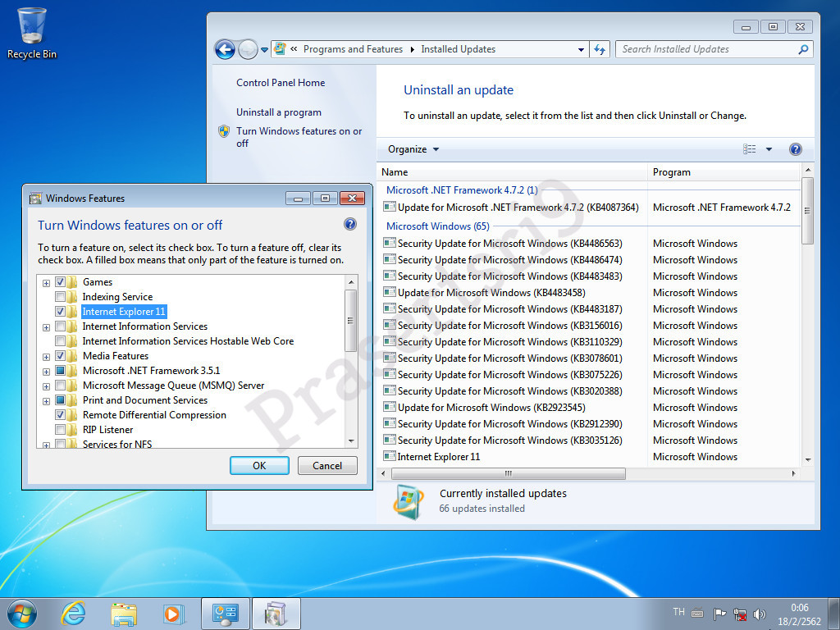Click the Refresh button beside address bar
840x630 pixels.
pyautogui.click(x=600, y=49)
